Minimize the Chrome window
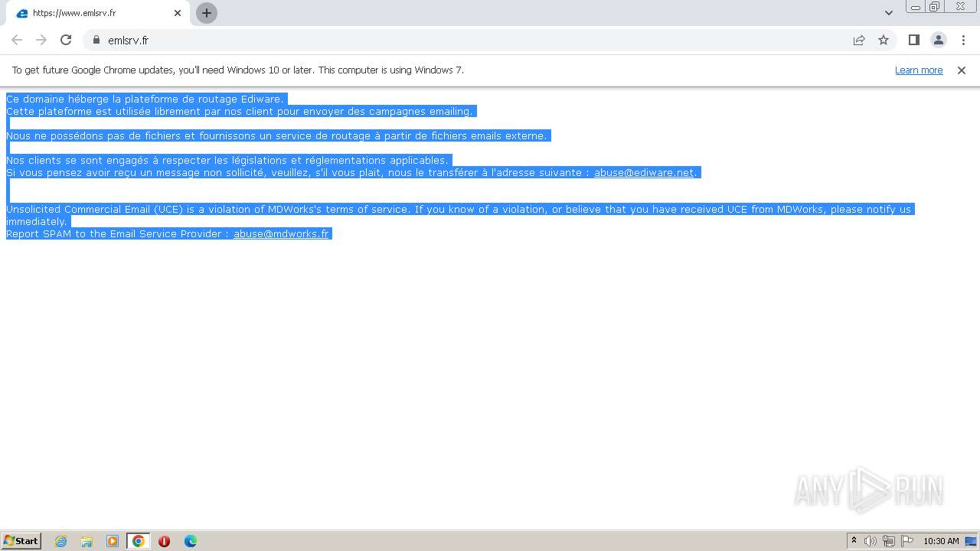 pyautogui.click(x=916, y=7)
